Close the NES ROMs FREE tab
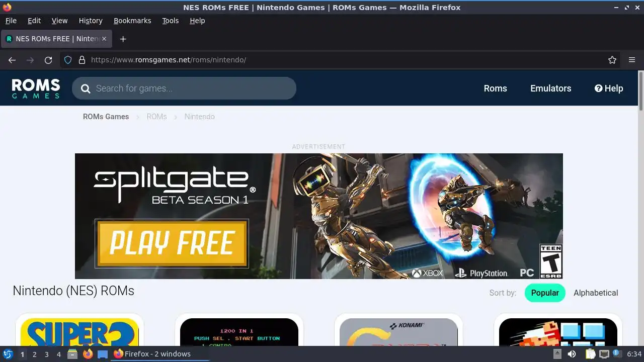The height and width of the screenshot is (362, 644). click(104, 39)
